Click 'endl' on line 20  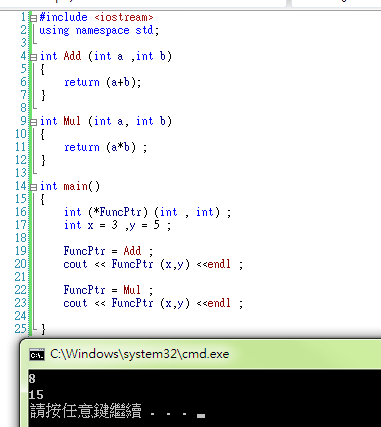[219, 264]
